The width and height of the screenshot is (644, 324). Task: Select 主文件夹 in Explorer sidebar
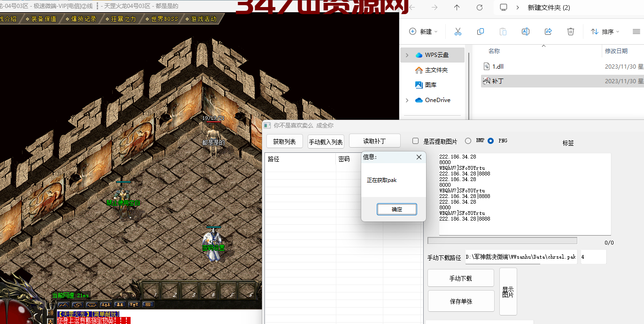point(432,70)
